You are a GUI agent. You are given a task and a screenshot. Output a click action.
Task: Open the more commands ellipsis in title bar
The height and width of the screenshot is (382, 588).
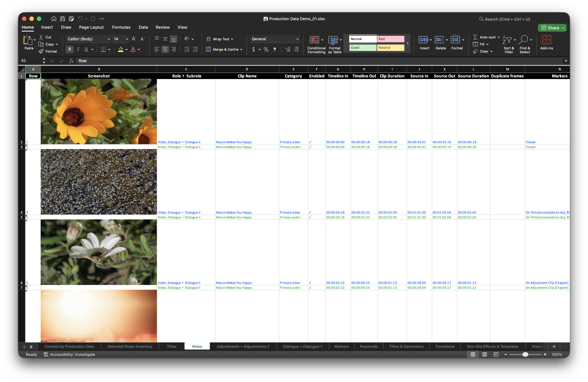(101, 19)
